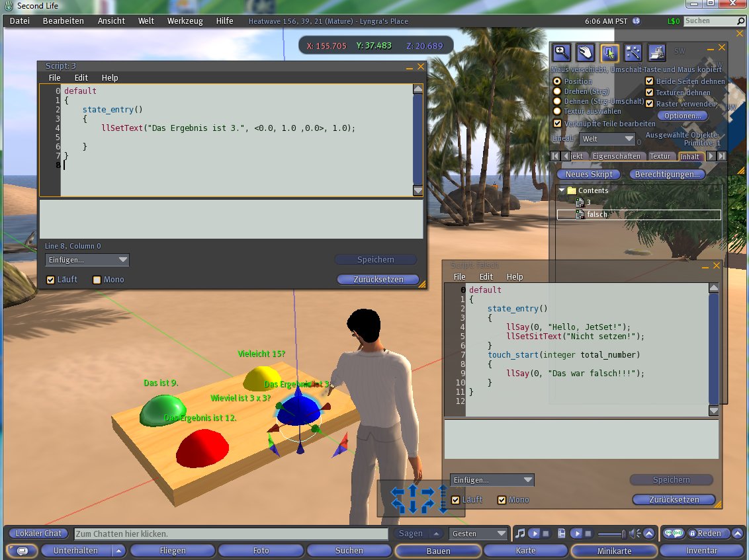Switch to the Textur tab

(x=660, y=156)
